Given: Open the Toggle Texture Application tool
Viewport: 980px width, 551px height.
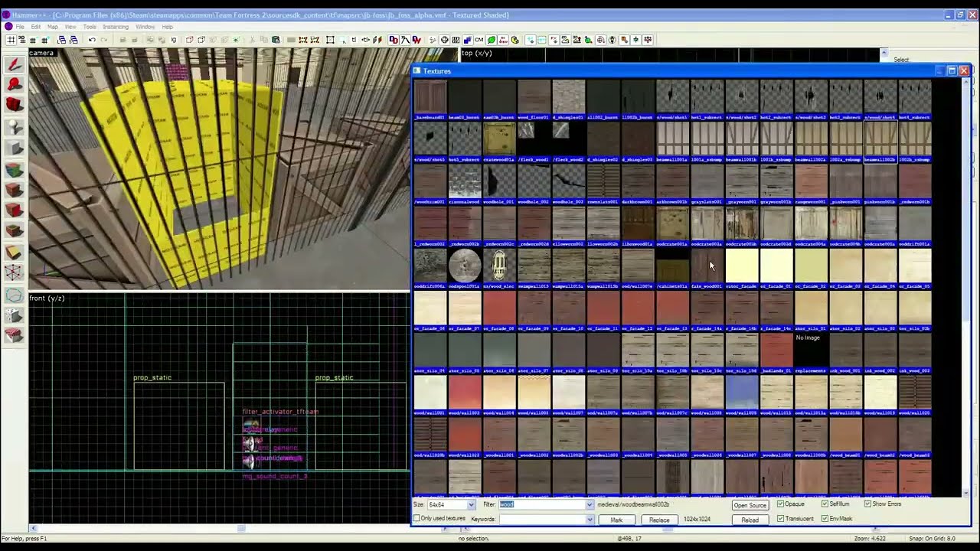Looking at the screenshot, I should tap(13, 170).
